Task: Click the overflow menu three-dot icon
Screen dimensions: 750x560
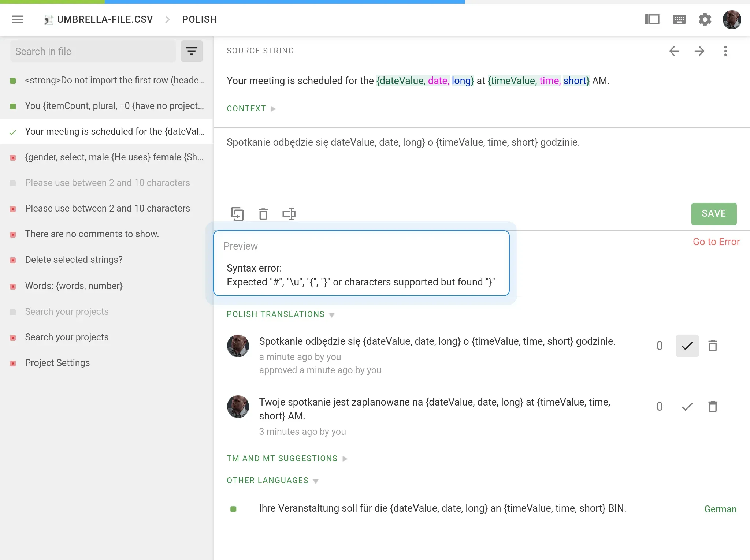Action: point(725,51)
